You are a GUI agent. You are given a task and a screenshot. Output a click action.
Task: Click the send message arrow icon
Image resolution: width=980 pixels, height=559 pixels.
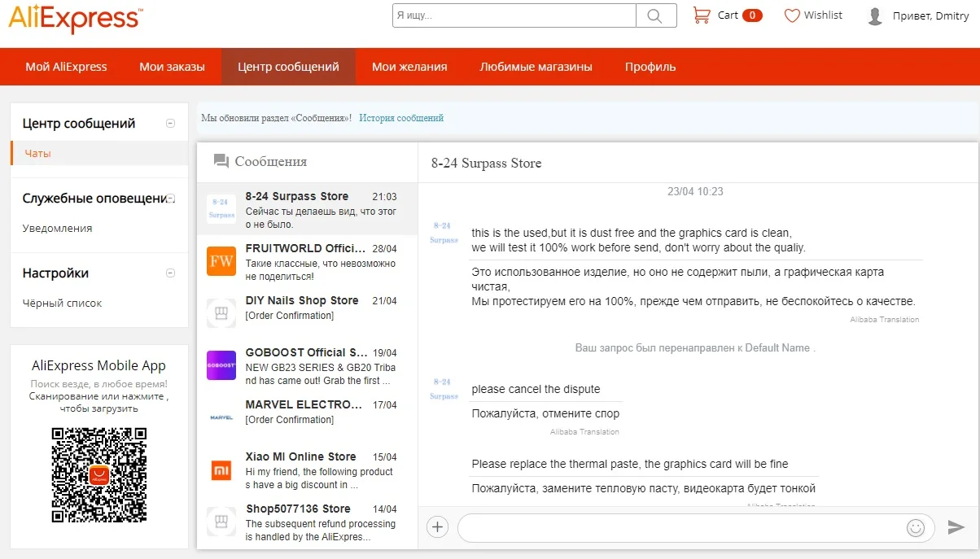click(956, 527)
